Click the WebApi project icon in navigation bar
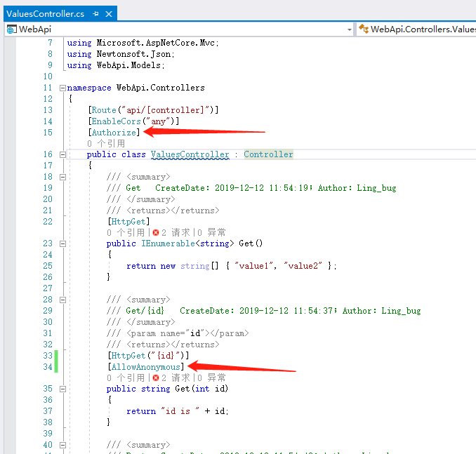The width and height of the screenshot is (476, 454). click(11, 29)
